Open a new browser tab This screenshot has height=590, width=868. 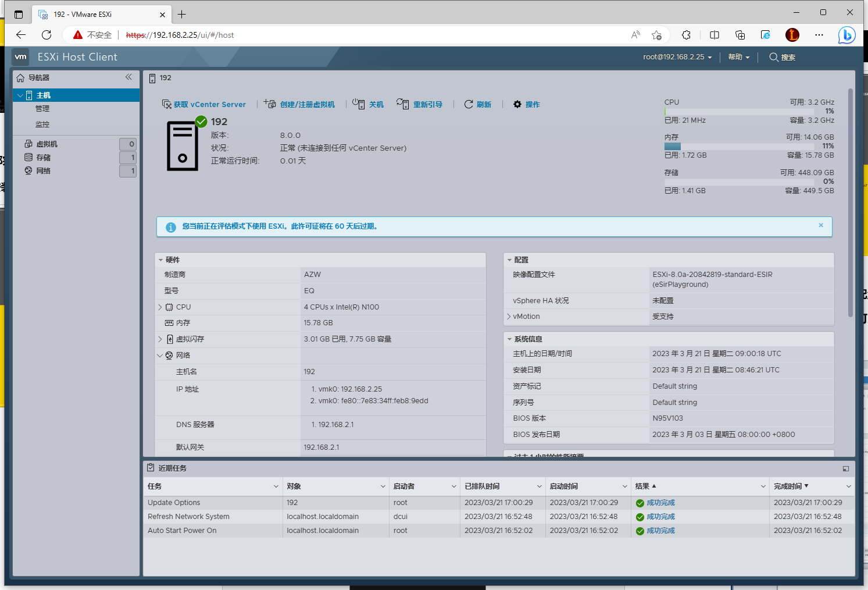click(x=182, y=14)
